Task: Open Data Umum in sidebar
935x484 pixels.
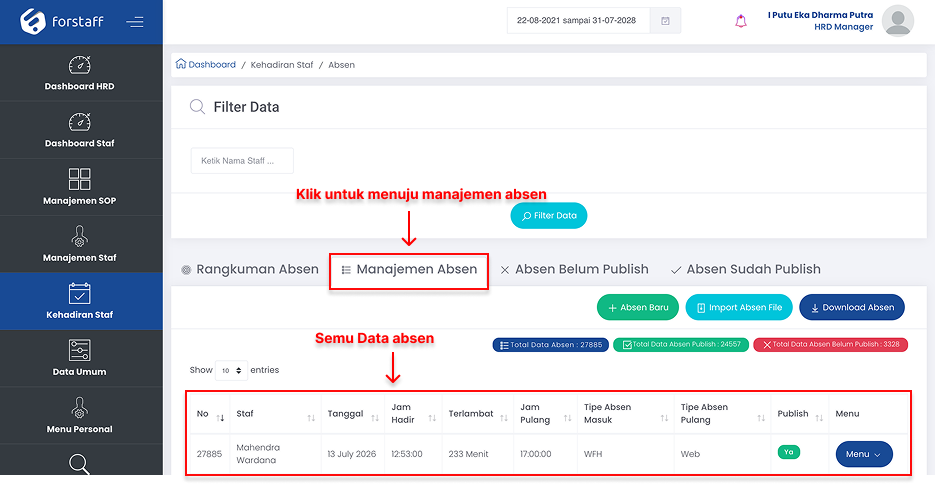Action: point(79,358)
